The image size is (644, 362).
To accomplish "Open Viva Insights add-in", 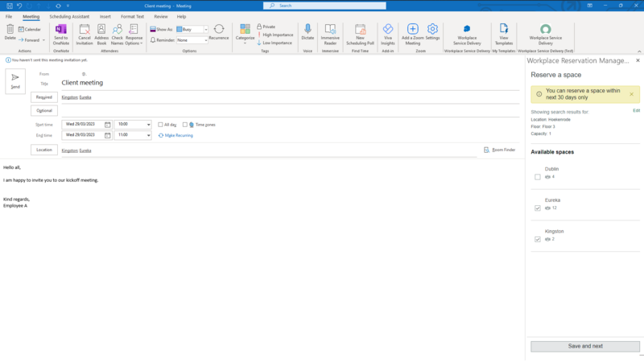I will click(388, 35).
